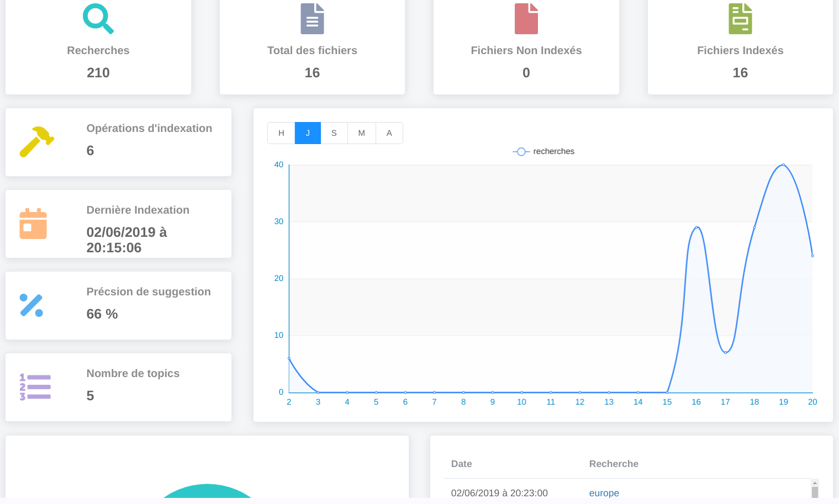Viewport: 839px width, 504px height.
Task: Click the Recherches magnifying glass icon
Action: pyautogui.click(x=98, y=18)
